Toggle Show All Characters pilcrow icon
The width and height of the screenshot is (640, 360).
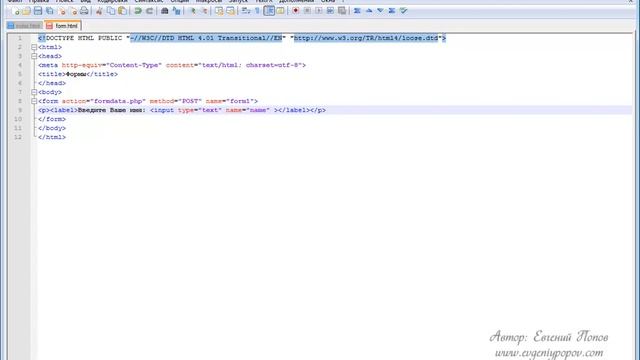[257, 11]
